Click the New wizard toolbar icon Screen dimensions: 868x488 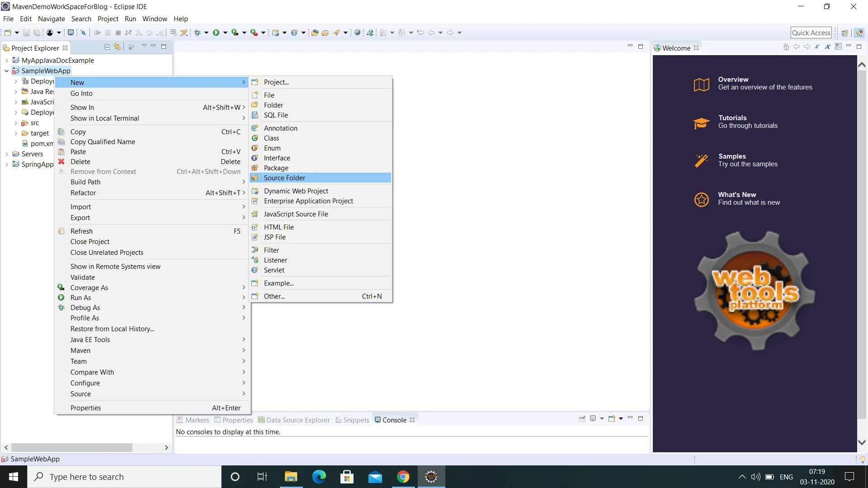8,33
